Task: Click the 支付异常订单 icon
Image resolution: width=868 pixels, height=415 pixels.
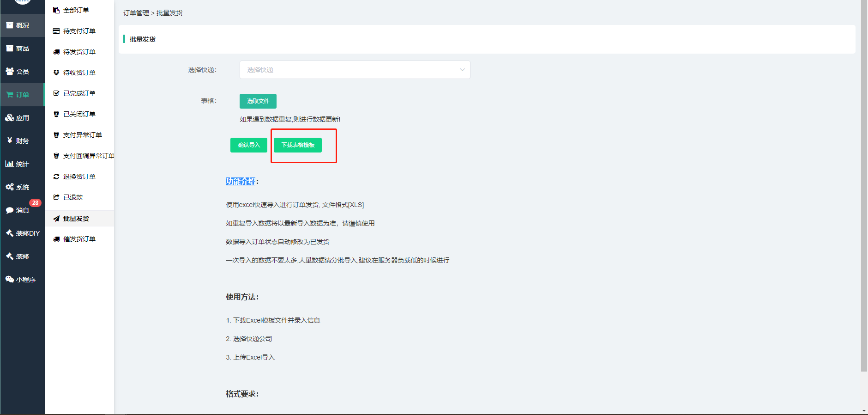Action: click(x=56, y=135)
